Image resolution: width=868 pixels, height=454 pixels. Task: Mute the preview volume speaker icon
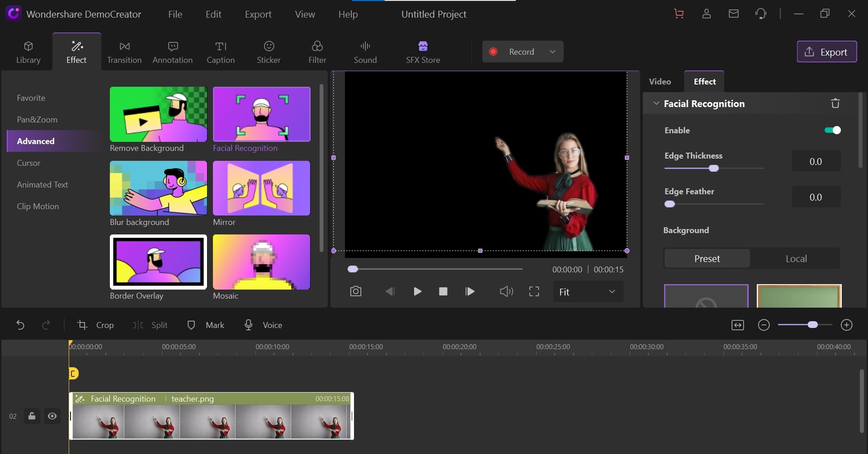pyautogui.click(x=506, y=291)
